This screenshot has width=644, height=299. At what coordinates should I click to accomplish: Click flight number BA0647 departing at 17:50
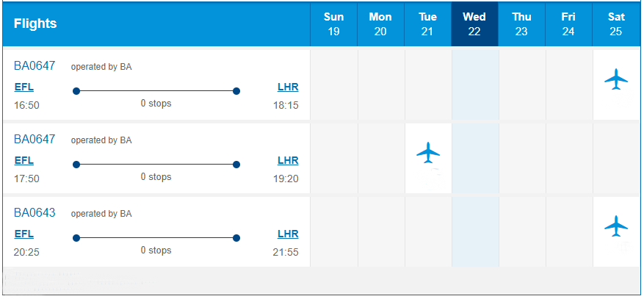tap(35, 140)
